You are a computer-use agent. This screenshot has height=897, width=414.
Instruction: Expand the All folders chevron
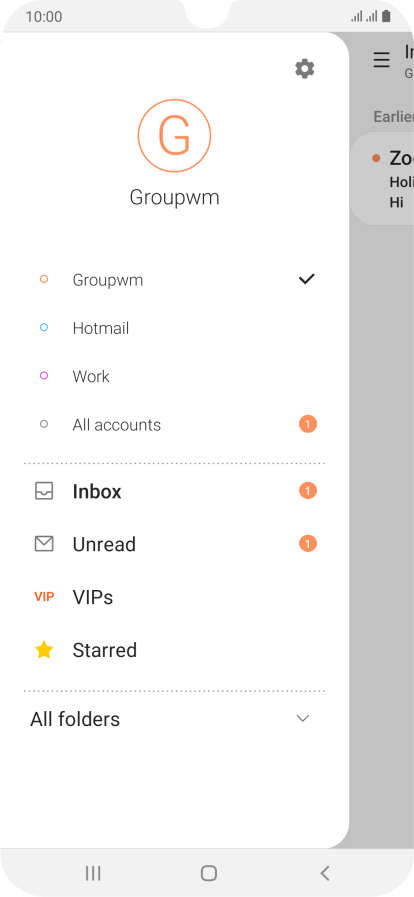click(303, 719)
